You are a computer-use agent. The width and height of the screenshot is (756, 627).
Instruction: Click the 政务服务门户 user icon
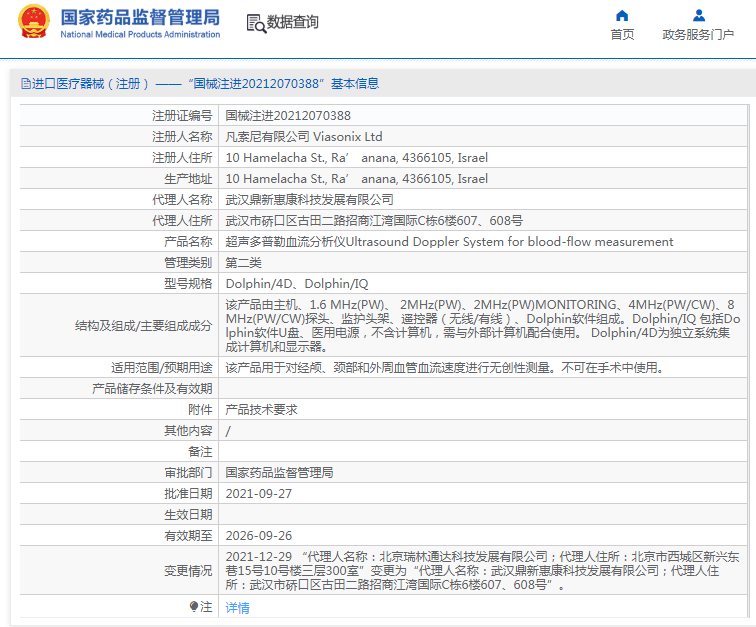pyautogui.click(x=699, y=16)
